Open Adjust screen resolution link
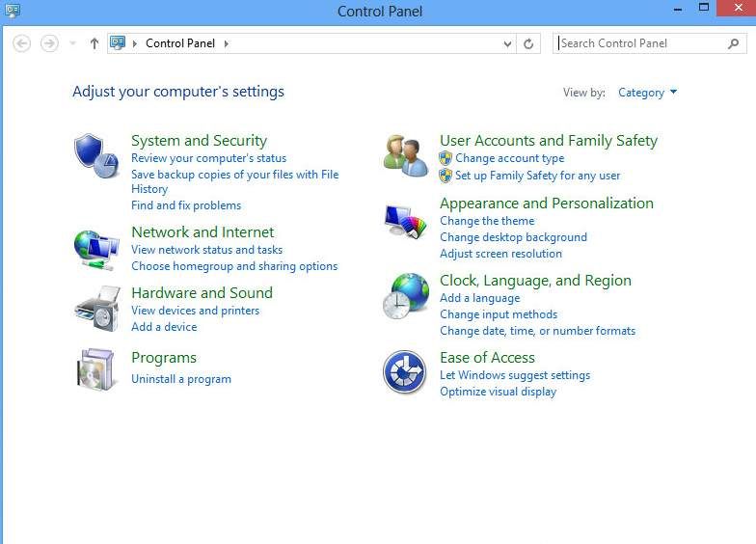 (x=500, y=254)
